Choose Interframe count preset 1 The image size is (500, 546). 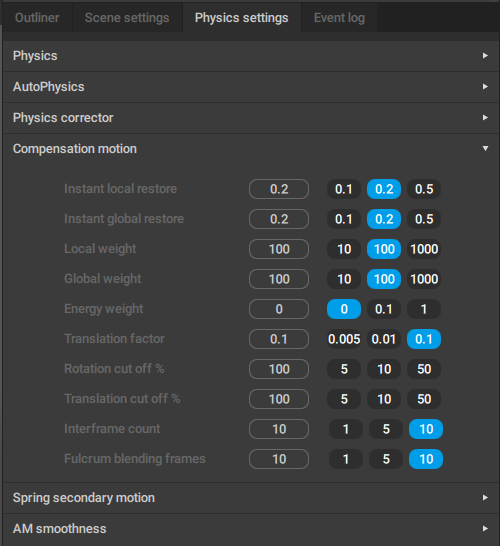click(x=346, y=429)
